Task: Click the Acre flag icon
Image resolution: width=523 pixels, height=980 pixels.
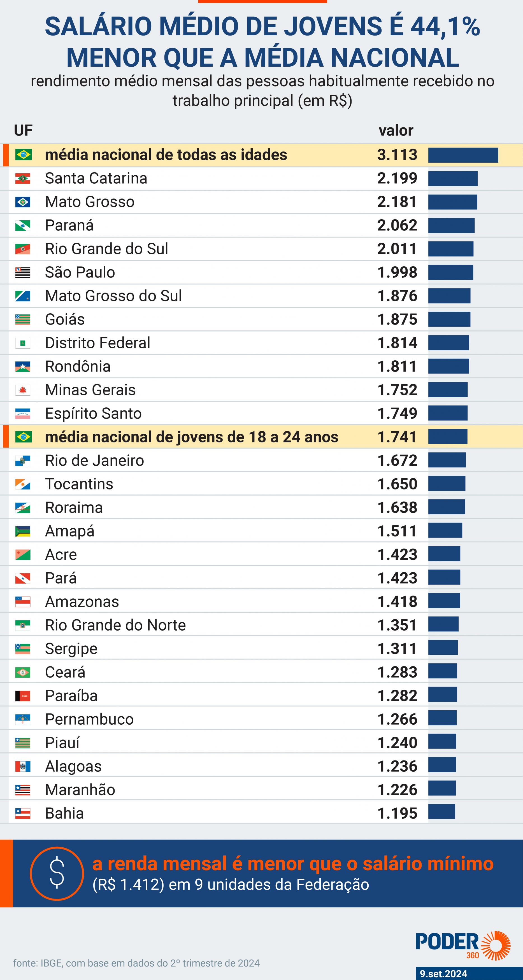Action: (23, 555)
